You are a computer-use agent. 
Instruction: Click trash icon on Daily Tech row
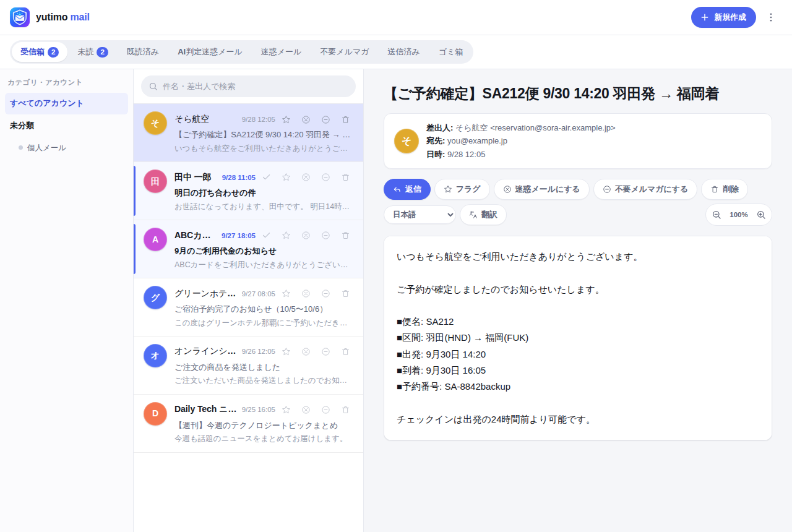click(x=345, y=410)
